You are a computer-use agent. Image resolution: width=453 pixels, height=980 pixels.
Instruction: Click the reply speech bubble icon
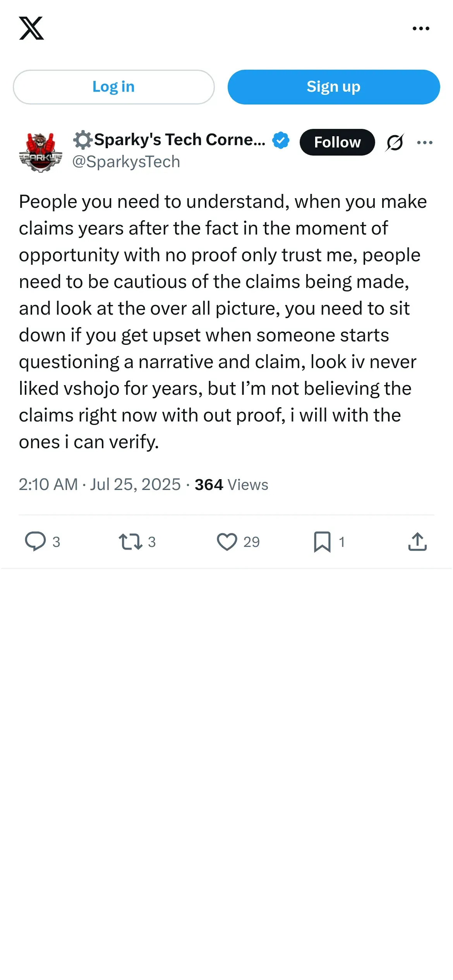35,541
